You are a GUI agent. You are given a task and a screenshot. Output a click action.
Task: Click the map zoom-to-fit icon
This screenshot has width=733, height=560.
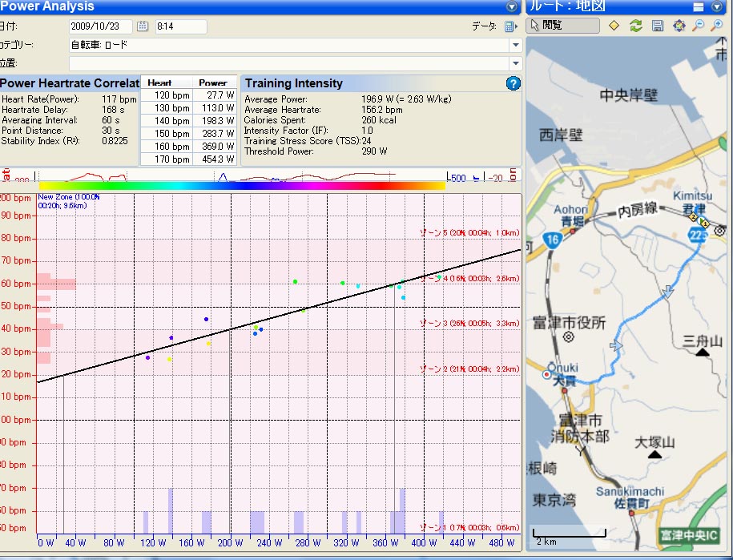click(x=679, y=26)
